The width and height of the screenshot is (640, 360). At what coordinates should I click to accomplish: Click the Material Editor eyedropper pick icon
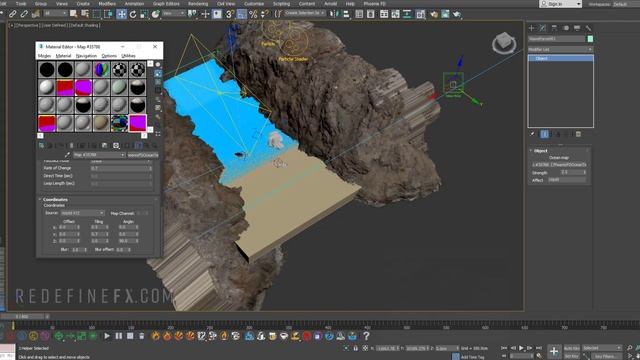pos(67,155)
